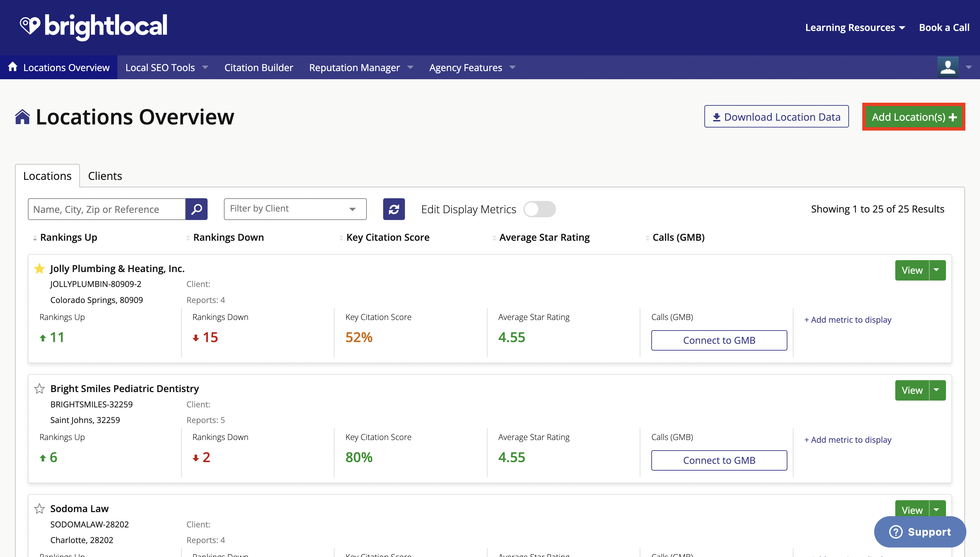The width and height of the screenshot is (980, 557).
Task: Toggle Edit Display Metrics switch
Action: point(539,209)
